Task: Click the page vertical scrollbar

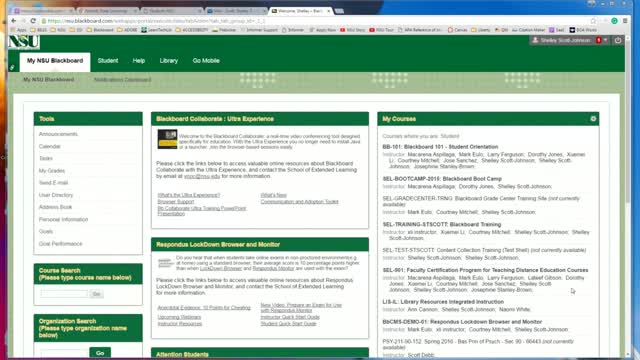Action: [629, 196]
